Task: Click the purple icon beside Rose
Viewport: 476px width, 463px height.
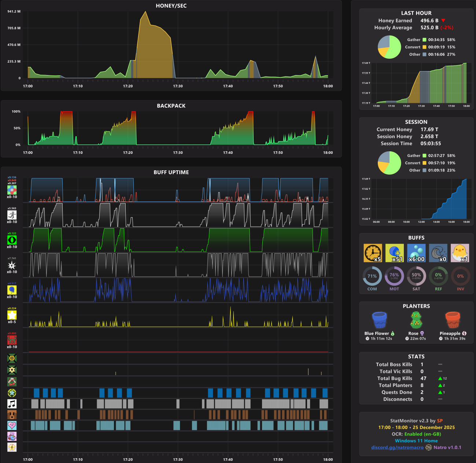Action: 422,334
